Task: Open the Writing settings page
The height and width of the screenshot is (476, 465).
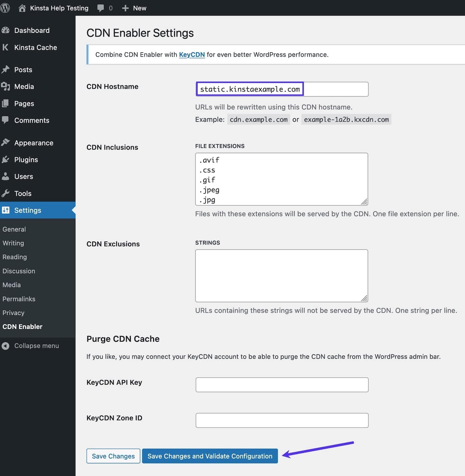Action: pyautogui.click(x=13, y=243)
